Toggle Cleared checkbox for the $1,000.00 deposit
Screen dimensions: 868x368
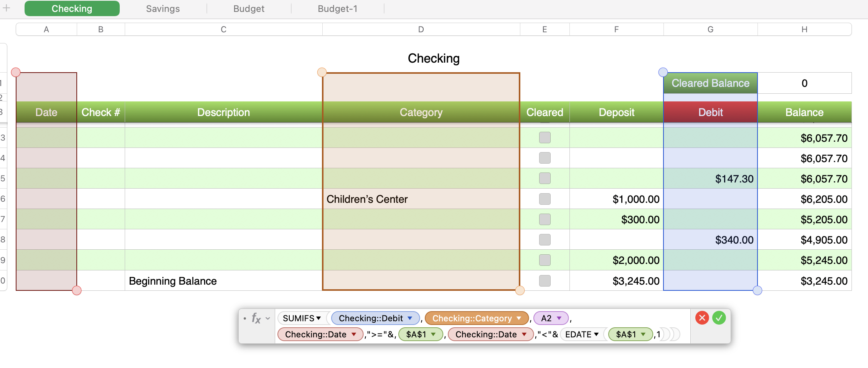coord(545,199)
